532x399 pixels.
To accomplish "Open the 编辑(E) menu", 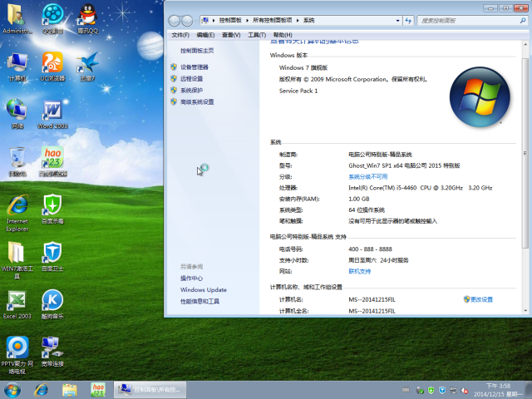I will pyautogui.click(x=205, y=35).
